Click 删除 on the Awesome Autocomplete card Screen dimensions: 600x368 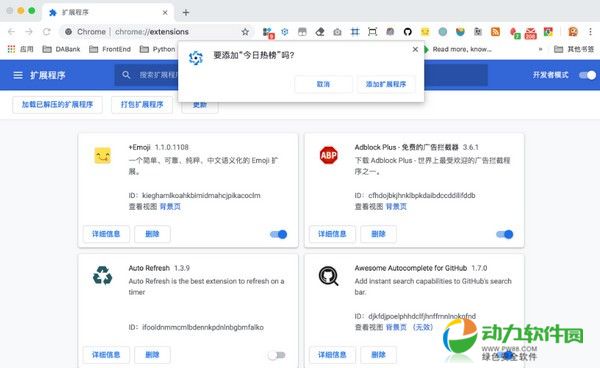378,355
